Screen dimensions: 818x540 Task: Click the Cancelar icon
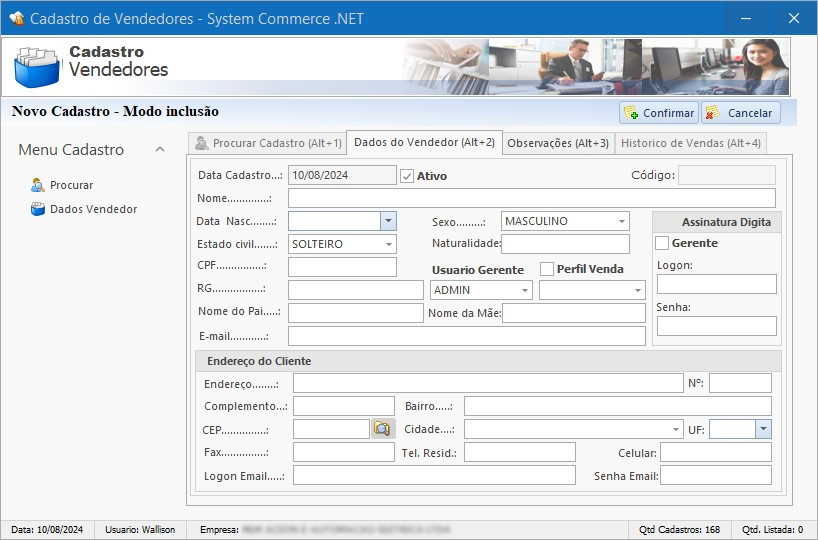712,113
